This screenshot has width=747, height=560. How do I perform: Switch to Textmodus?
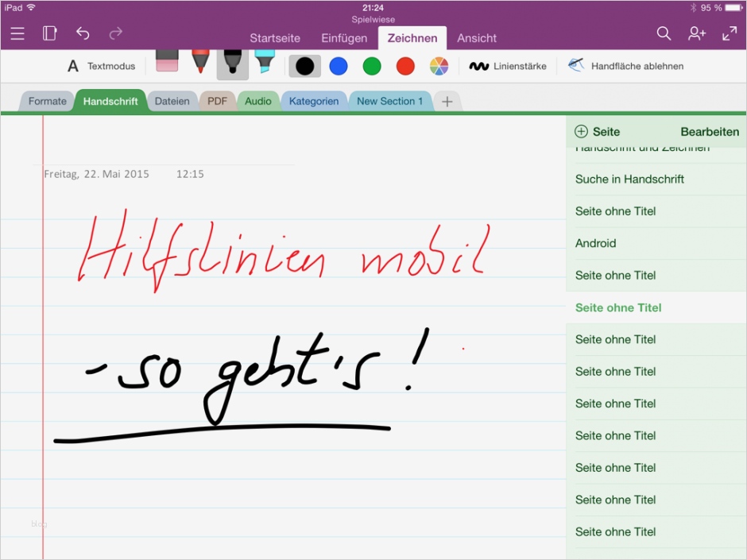(x=101, y=66)
